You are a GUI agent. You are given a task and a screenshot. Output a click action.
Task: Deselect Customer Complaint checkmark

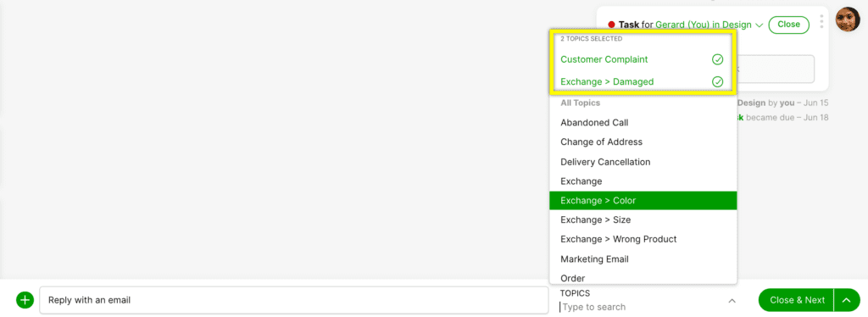(x=717, y=59)
